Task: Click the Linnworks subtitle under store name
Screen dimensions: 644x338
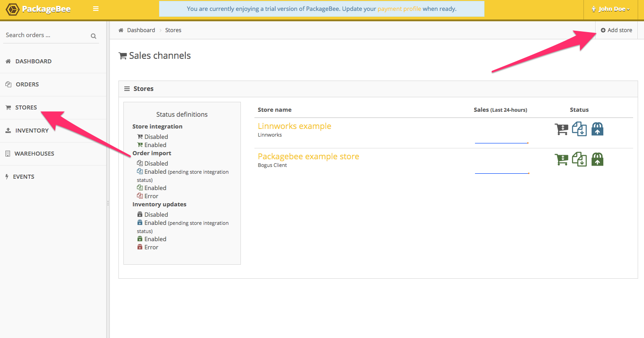Action: pos(270,135)
